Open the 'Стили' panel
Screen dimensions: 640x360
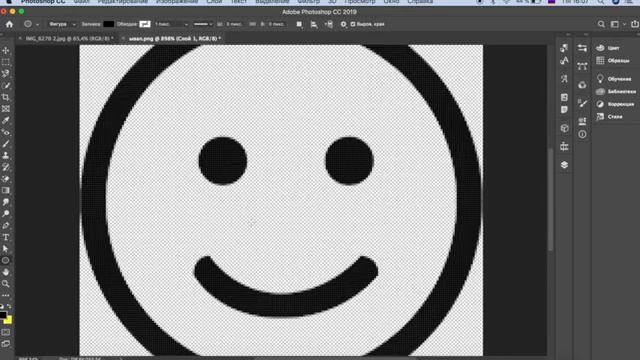click(x=616, y=117)
